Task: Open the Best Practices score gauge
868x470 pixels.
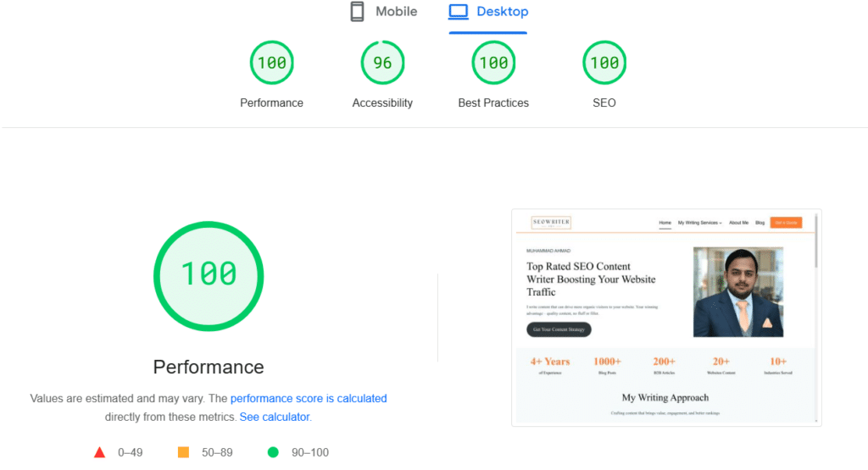Action: click(493, 63)
